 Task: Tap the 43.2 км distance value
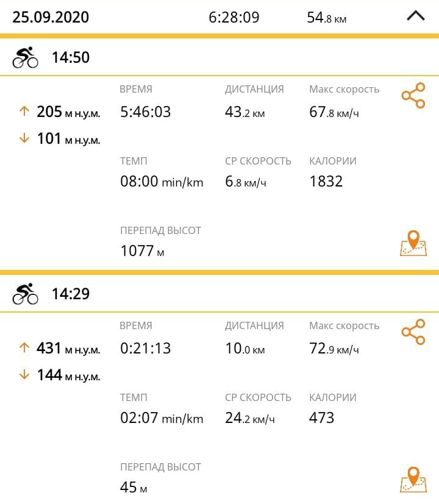click(244, 112)
